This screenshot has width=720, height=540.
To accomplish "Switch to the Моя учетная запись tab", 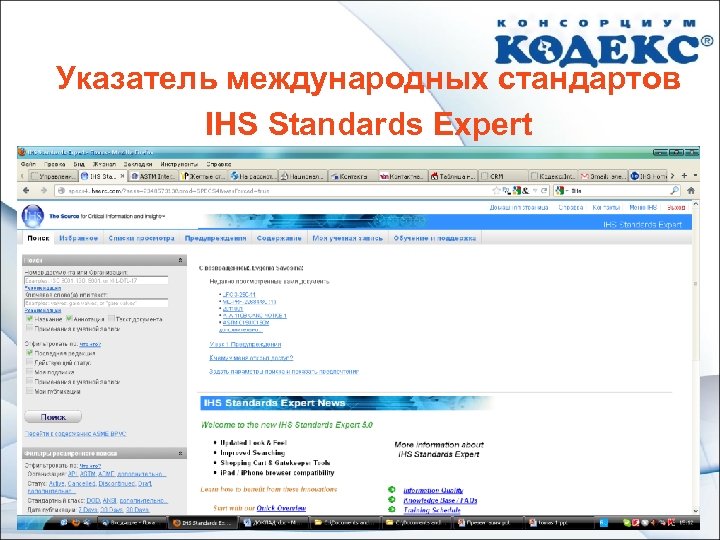I will tap(348, 238).
